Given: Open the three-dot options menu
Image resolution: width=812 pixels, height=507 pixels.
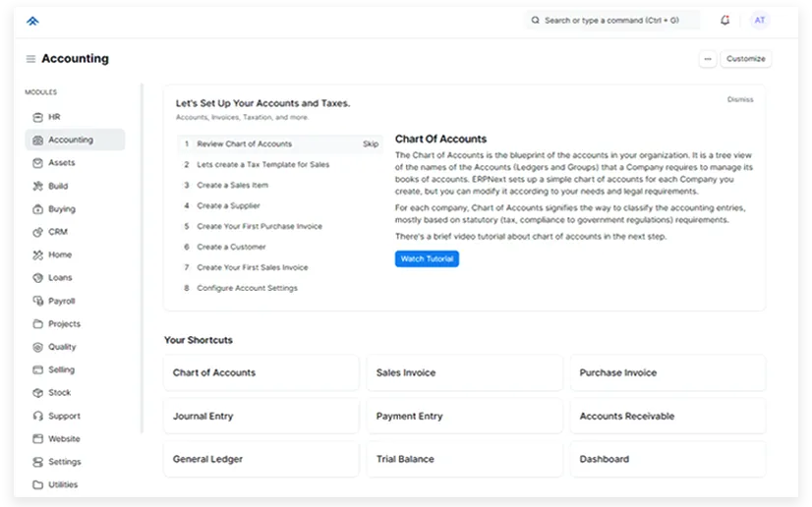Looking at the screenshot, I should tap(707, 59).
